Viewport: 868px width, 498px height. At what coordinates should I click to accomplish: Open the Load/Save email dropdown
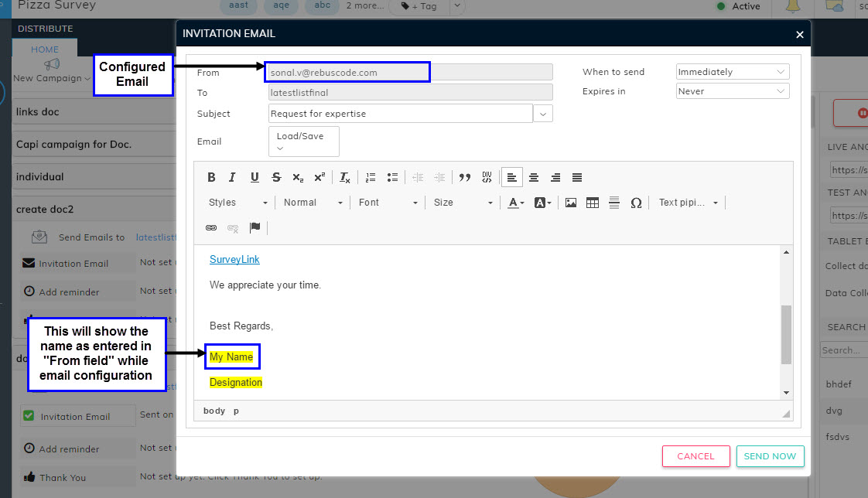pyautogui.click(x=303, y=141)
